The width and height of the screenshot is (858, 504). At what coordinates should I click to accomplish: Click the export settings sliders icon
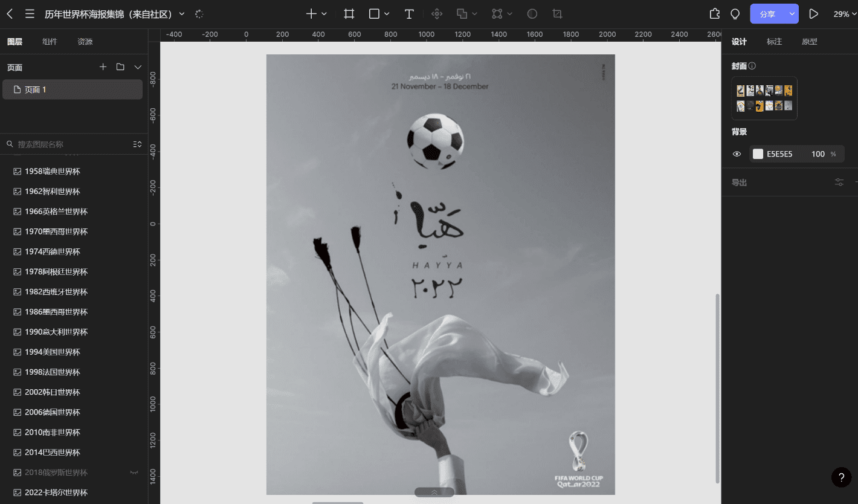click(839, 182)
